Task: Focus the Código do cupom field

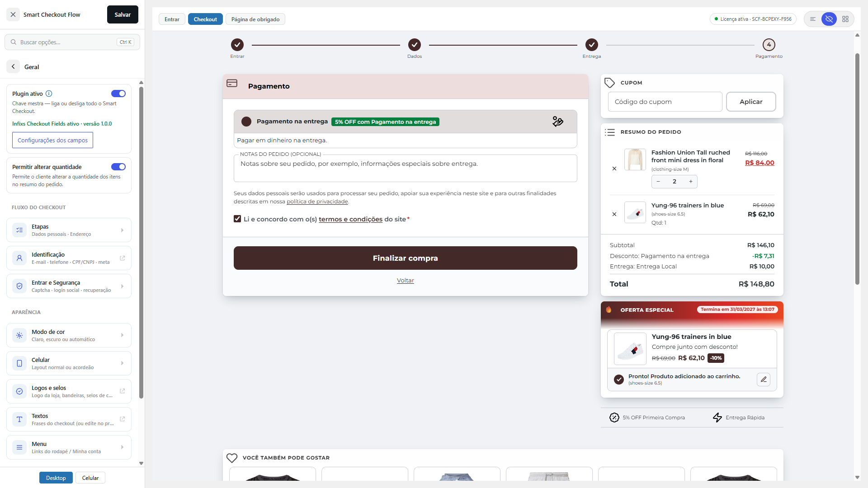Action: click(x=665, y=102)
